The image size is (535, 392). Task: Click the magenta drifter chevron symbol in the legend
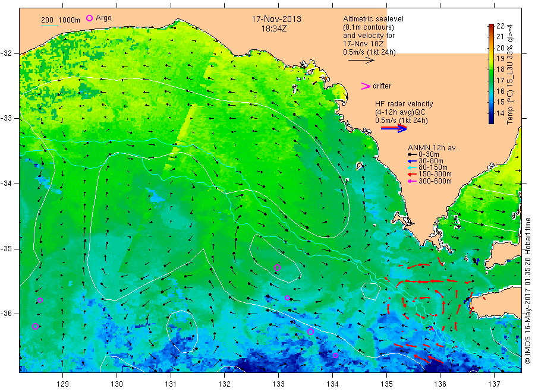[366, 86]
